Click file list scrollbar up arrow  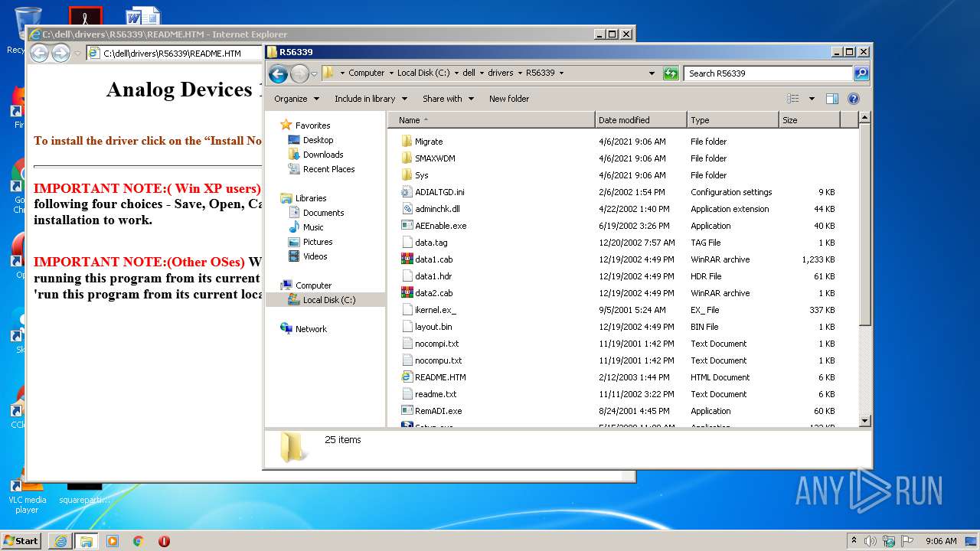pos(864,118)
